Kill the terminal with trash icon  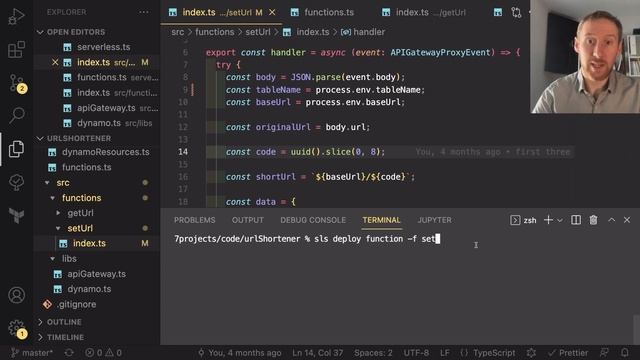click(x=593, y=220)
